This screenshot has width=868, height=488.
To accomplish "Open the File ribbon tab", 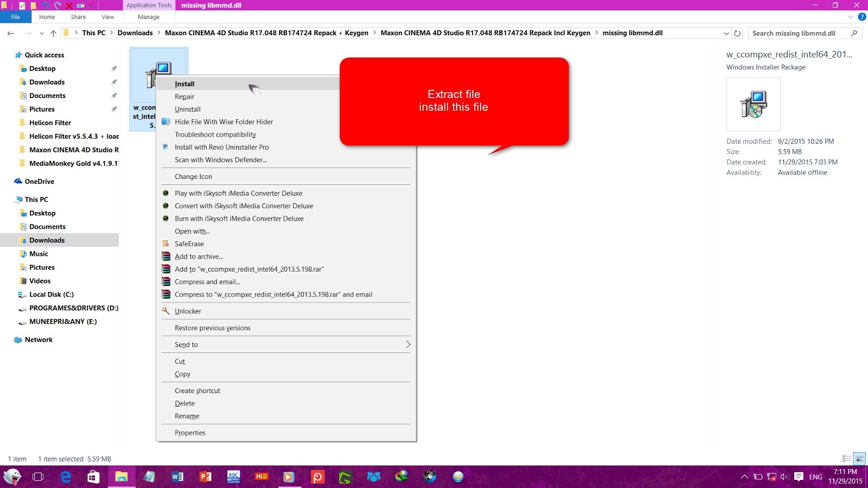I will (x=15, y=17).
